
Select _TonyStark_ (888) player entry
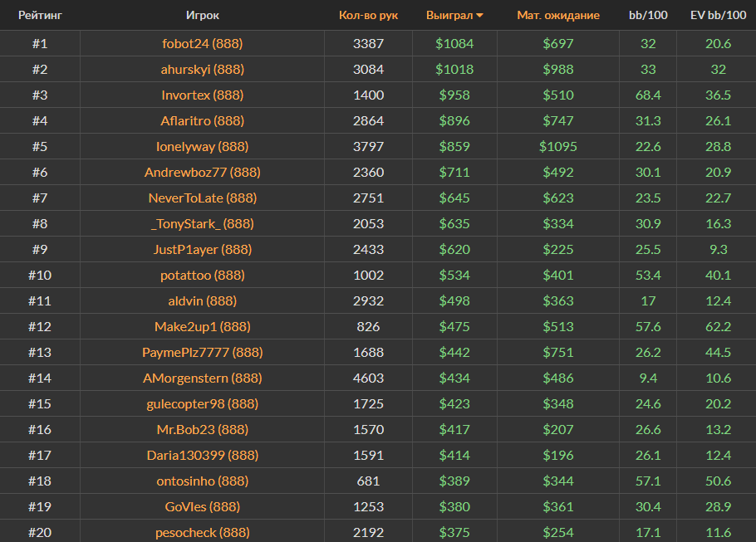point(202,223)
